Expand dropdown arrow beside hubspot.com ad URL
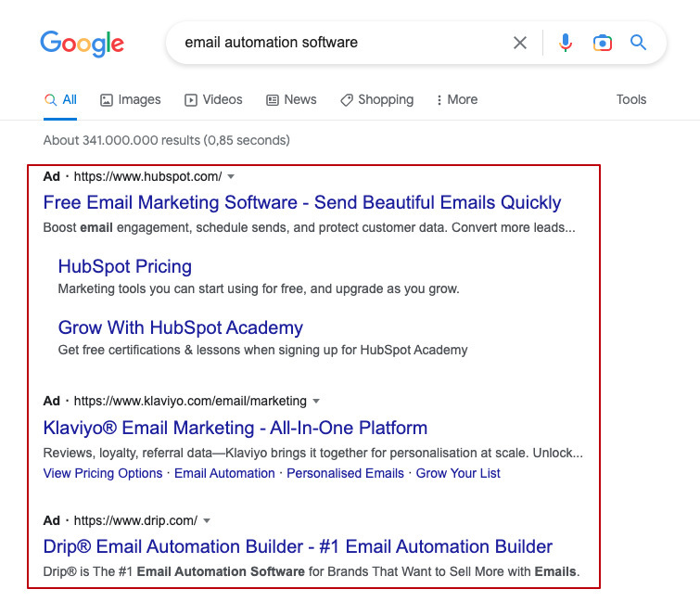Image resolution: width=700 pixels, height=602 pixels. pyautogui.click(x=231, y=176)
